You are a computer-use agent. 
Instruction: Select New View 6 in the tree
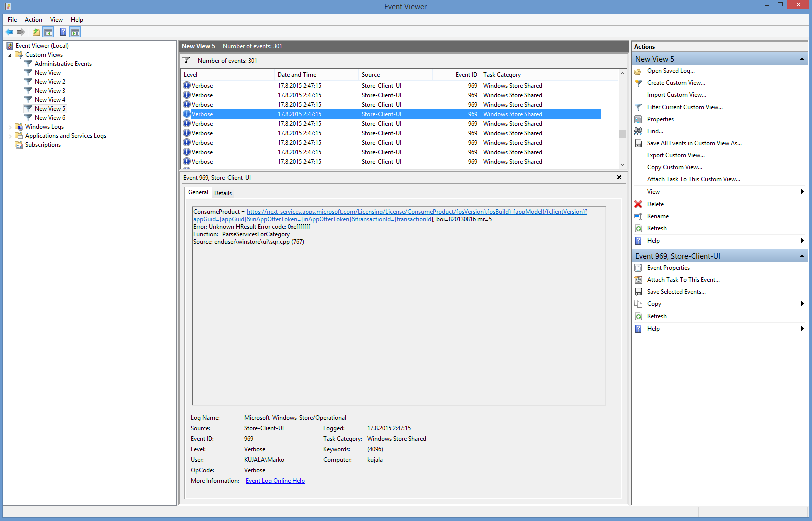[50, 118]
